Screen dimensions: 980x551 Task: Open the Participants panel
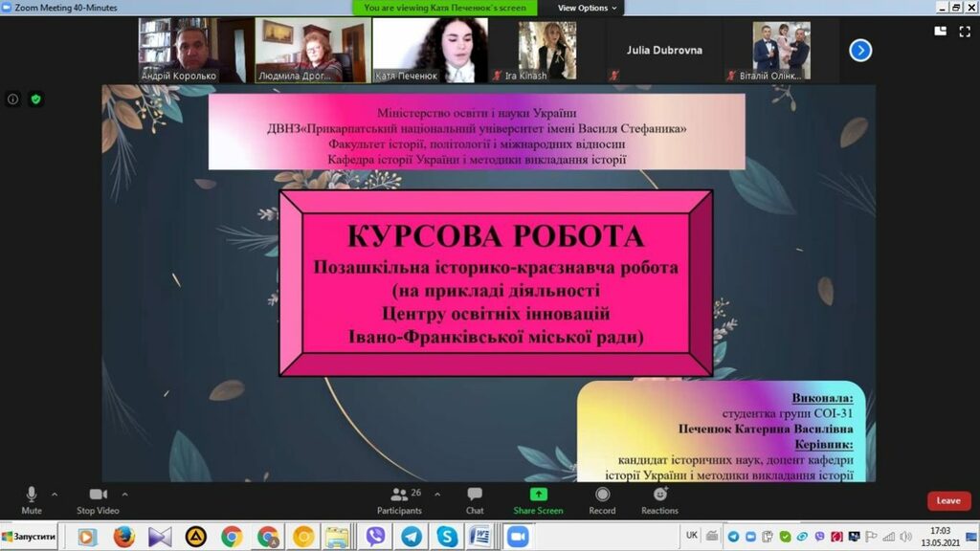[x=399, y=498]
